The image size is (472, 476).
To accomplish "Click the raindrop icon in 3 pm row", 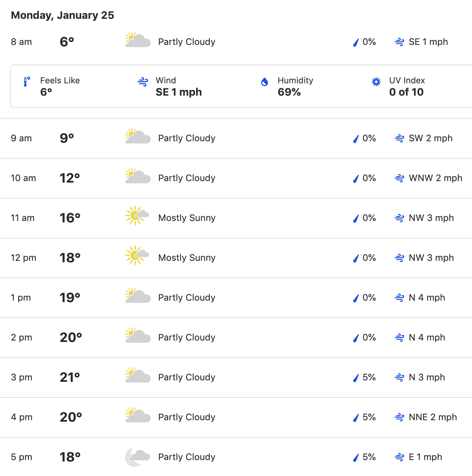I will click(x=356, y=378).
